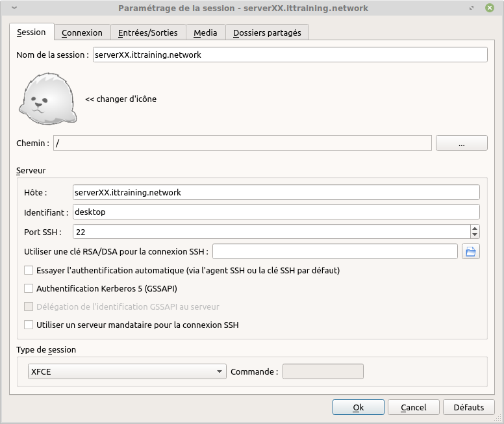Open SSH key file browser folder icon
504x424 pixels.
click(x=471, y=251)
